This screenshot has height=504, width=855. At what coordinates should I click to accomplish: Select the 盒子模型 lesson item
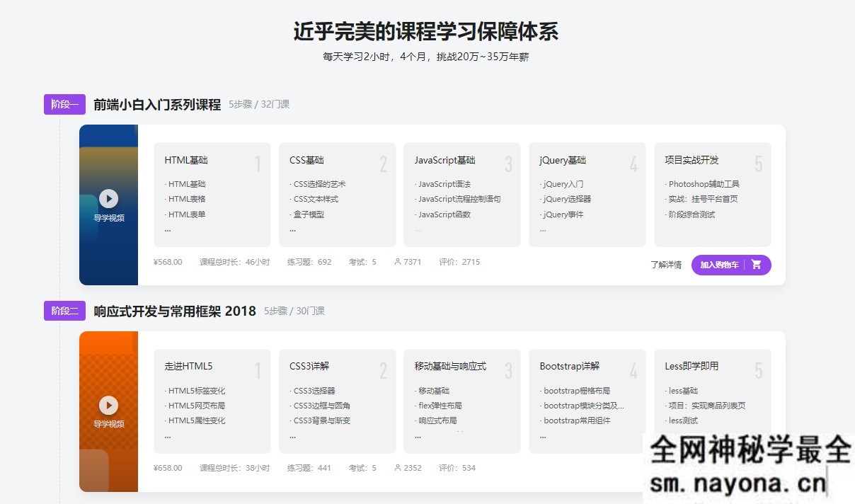point(309,214)
